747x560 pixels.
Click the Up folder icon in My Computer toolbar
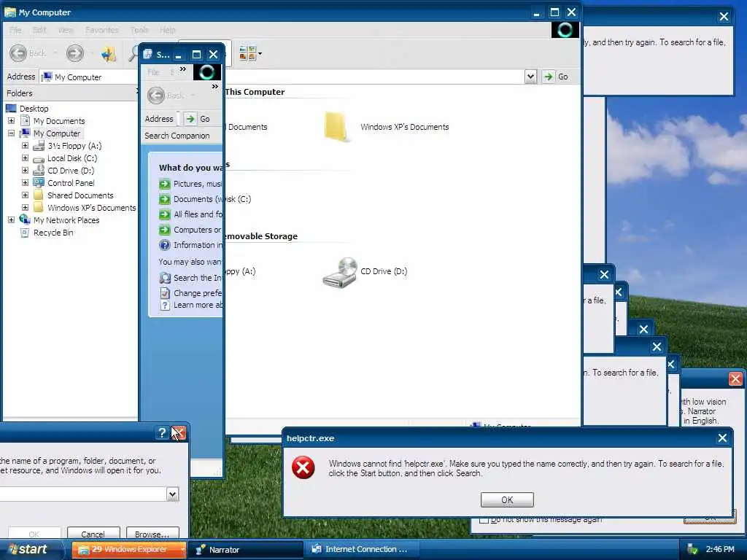pyautogui.click(x=108, y=53)
